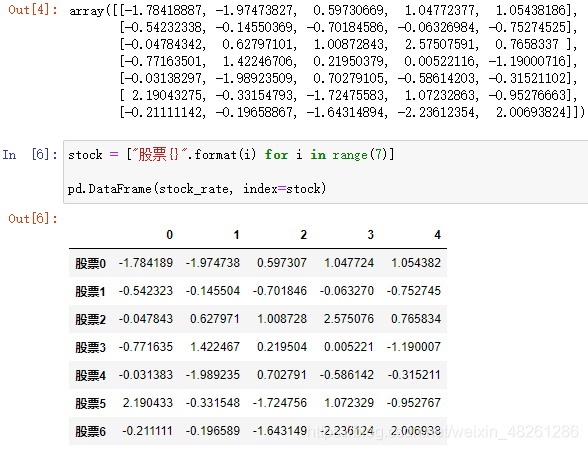Click row index 股票6

point(90,431)
